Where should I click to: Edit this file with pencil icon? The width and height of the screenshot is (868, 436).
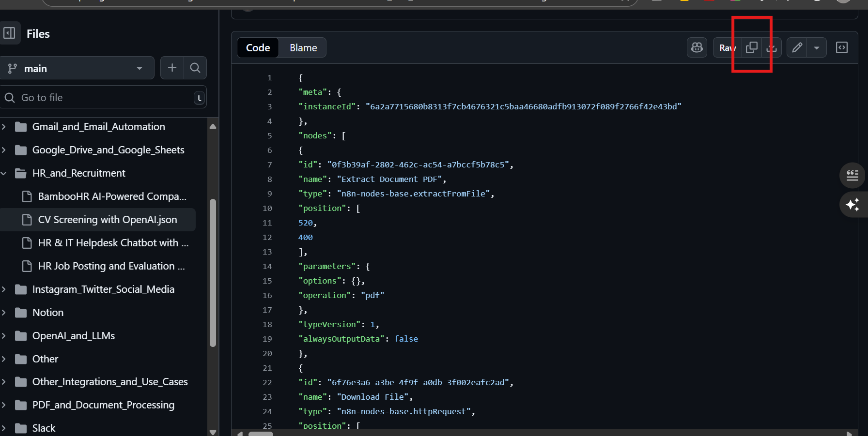coord(797,48)
